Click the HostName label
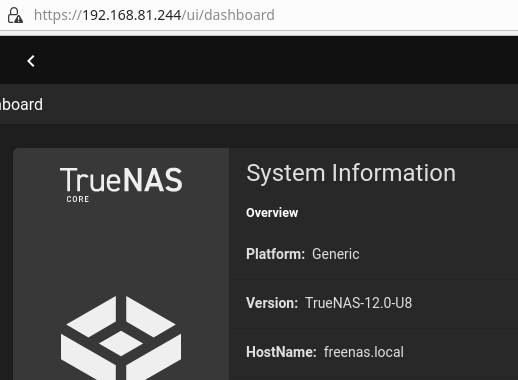The height and width of the screenshot is (380, 518). point(281,352)
